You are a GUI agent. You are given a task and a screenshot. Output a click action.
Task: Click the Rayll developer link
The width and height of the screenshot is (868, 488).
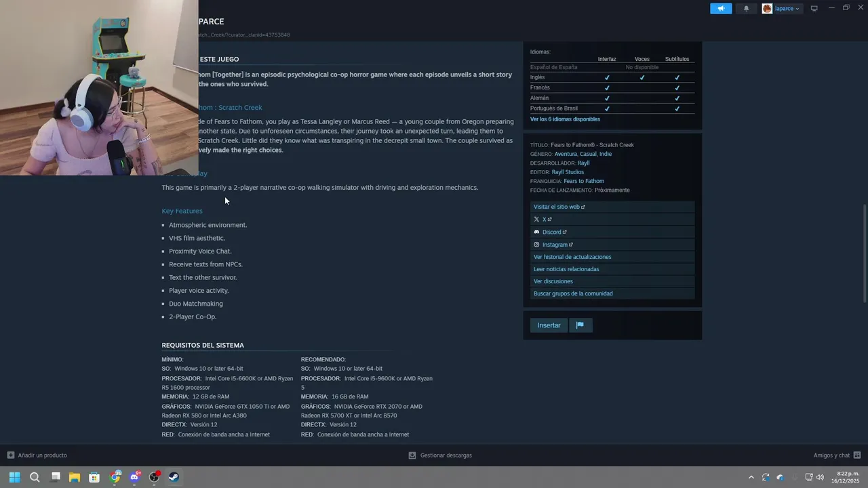583,163
